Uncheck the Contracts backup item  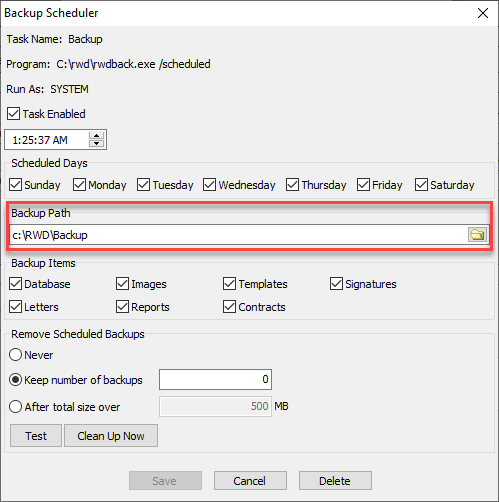pos(229,307)
